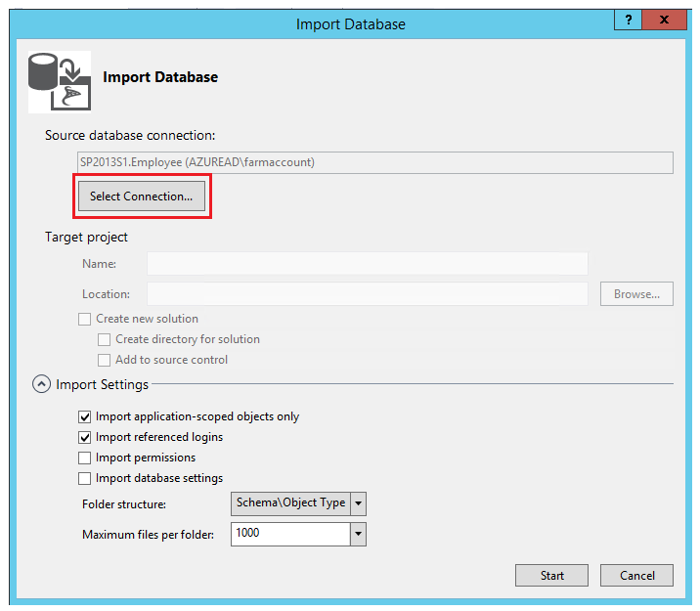
Task: Toggle Add to source control checkbox
Action: (104, 360)
